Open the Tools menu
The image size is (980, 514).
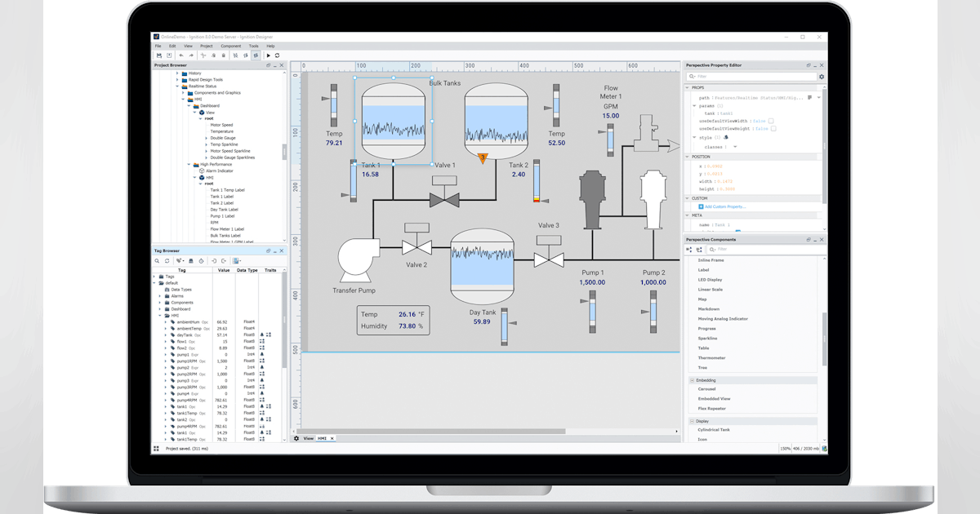[254, 46]
